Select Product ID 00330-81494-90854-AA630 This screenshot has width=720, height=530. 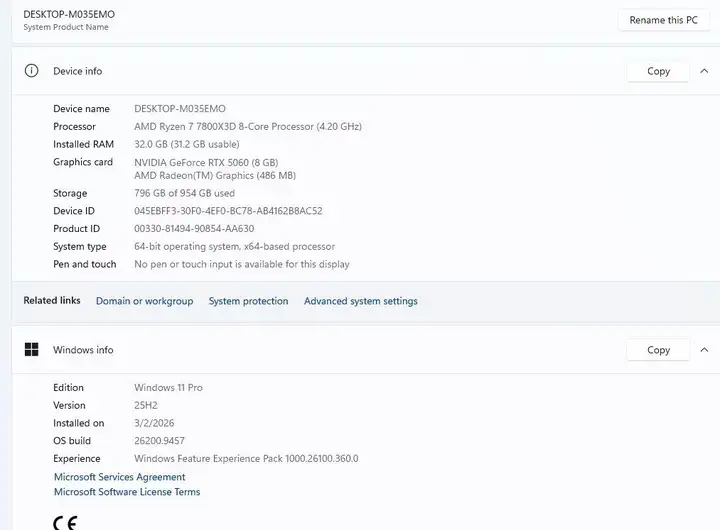point(194,229)
